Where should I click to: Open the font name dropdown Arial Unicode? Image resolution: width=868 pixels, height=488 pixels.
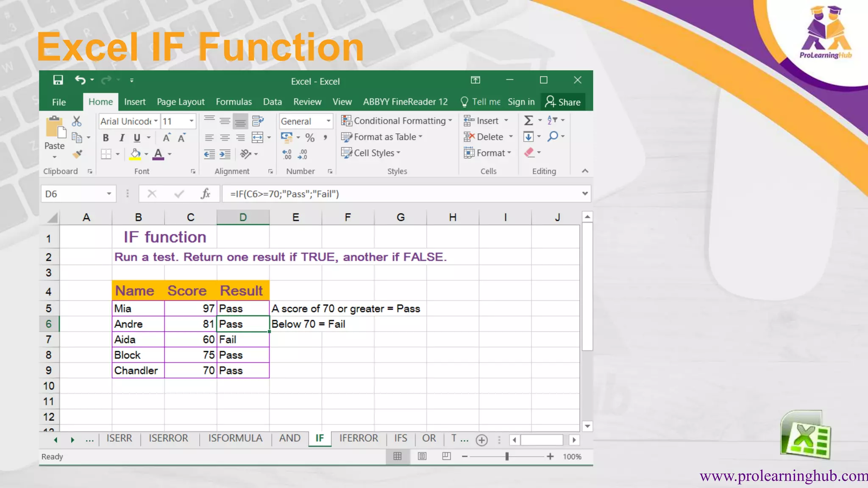coord(156,121)
